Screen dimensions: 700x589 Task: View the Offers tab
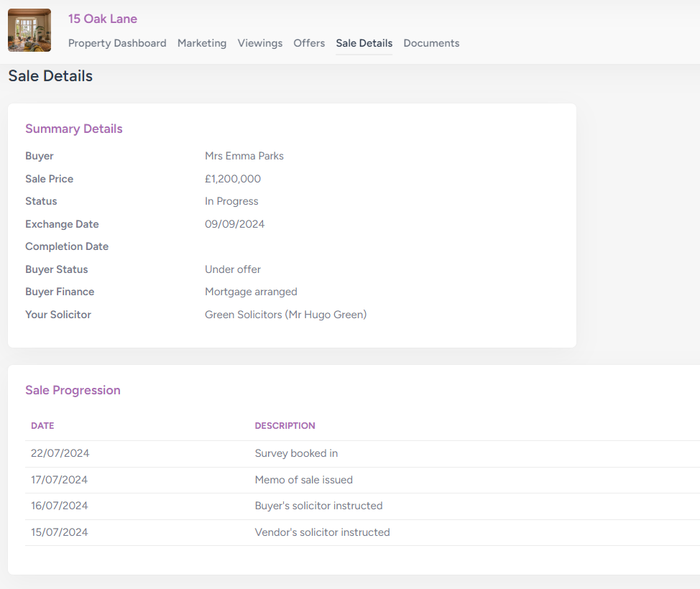pyautogui.click(x=309, y=43)
